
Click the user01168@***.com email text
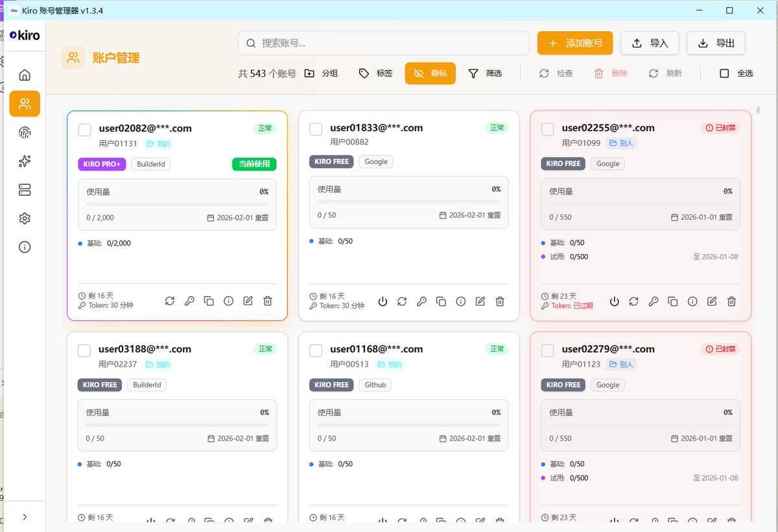[x=377, y=349]
